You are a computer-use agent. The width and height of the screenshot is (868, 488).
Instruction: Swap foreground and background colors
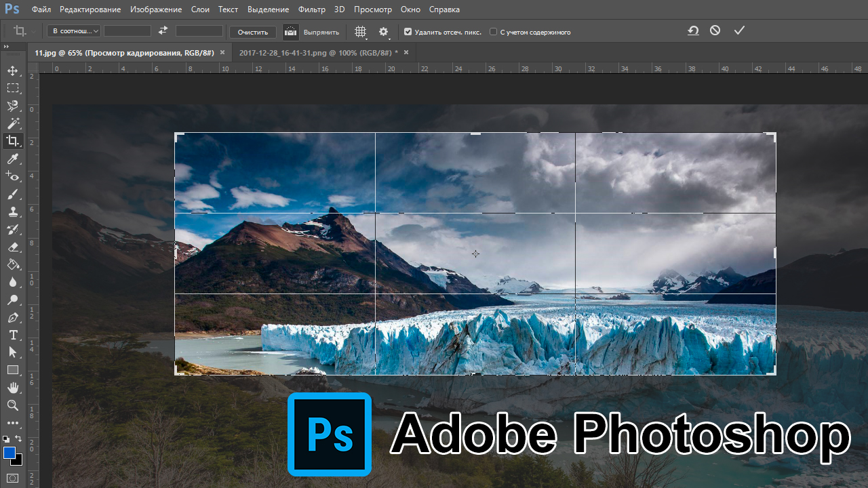19,439
